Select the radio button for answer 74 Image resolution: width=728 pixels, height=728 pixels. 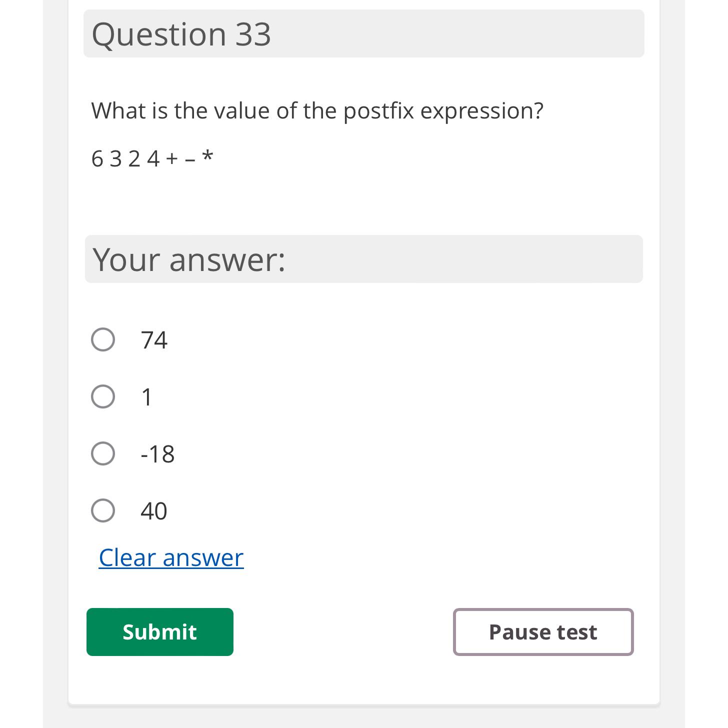point(103,339)
